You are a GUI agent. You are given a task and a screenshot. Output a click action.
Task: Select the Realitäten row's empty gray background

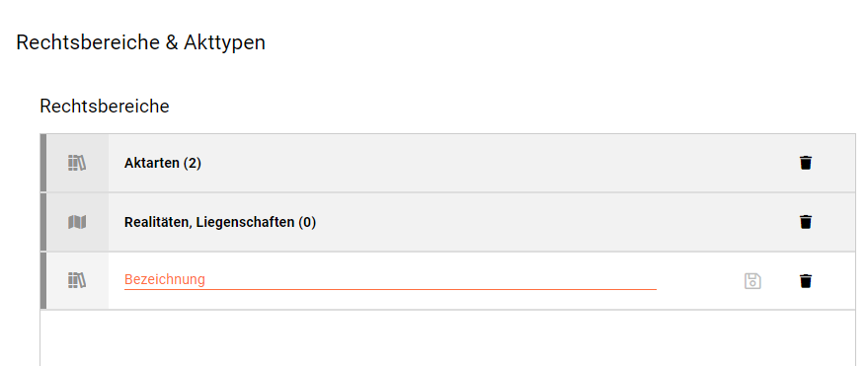pos(554,222)
